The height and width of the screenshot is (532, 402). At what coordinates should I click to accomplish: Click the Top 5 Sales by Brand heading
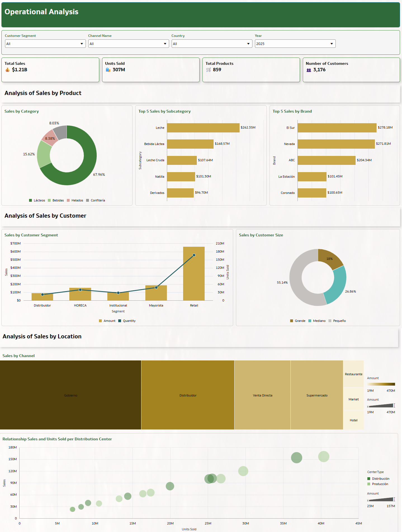tap(292, 111)
